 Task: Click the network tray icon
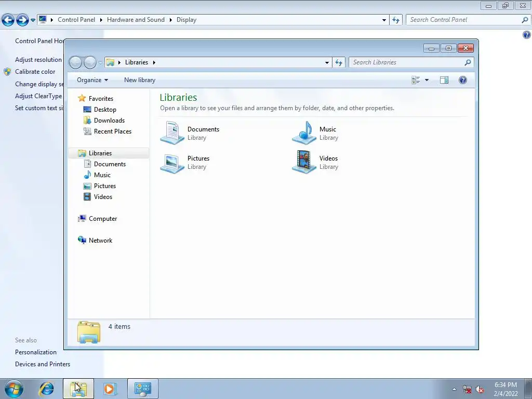[x=467, y=390]
